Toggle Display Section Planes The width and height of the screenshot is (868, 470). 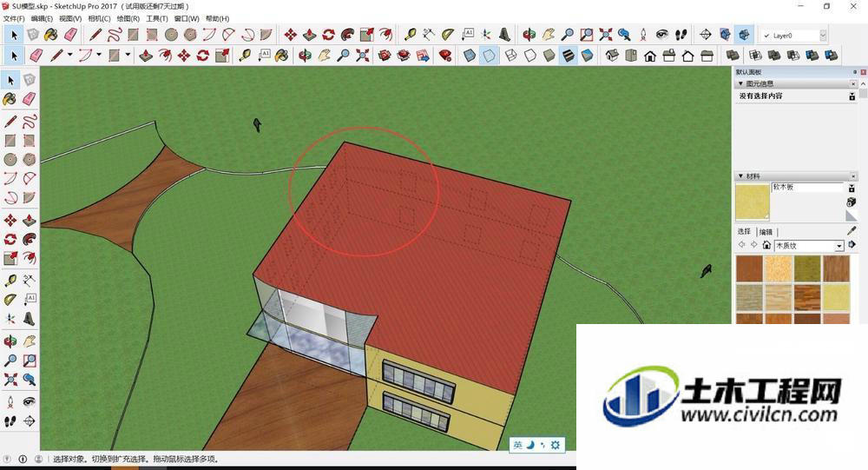coord(725,35)
